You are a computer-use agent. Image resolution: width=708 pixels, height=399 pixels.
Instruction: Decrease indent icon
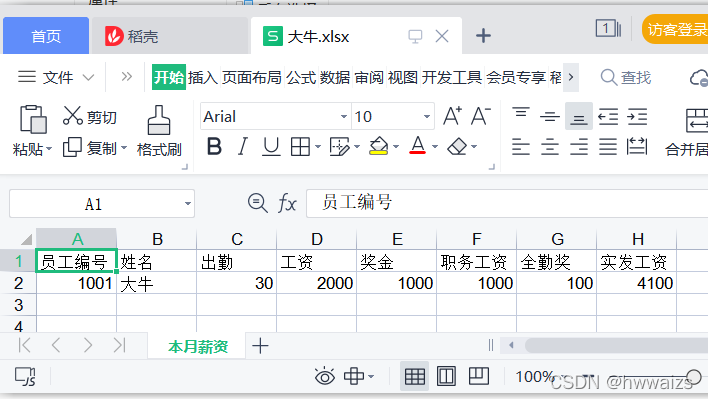[x=608, y=116]
